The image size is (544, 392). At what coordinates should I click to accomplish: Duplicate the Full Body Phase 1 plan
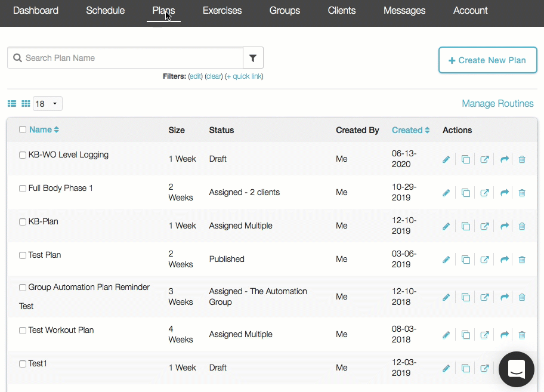pos(466,193)
